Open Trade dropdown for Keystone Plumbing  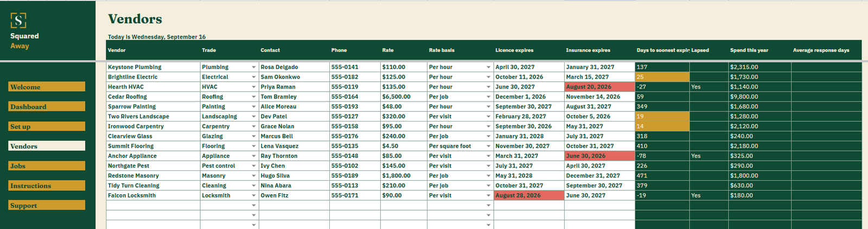click(253, 67)
